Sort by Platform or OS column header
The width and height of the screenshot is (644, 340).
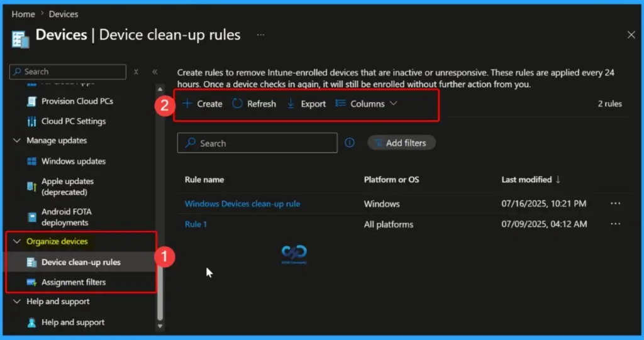click(391, 180)
